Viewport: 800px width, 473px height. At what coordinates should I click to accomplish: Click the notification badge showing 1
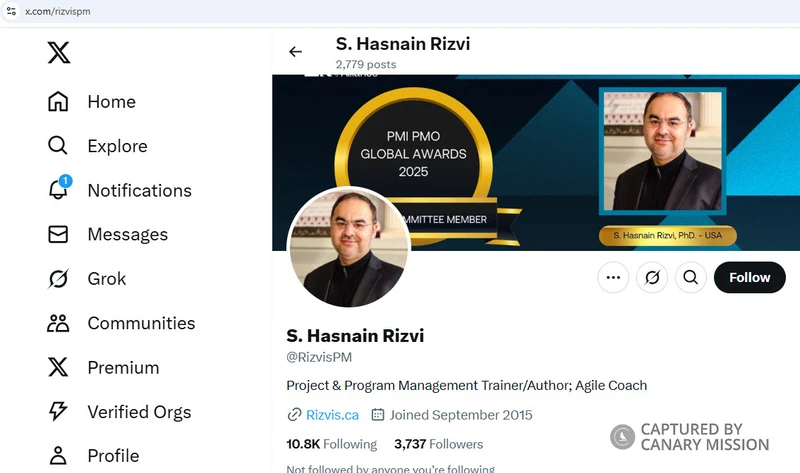tap(65, 181)
